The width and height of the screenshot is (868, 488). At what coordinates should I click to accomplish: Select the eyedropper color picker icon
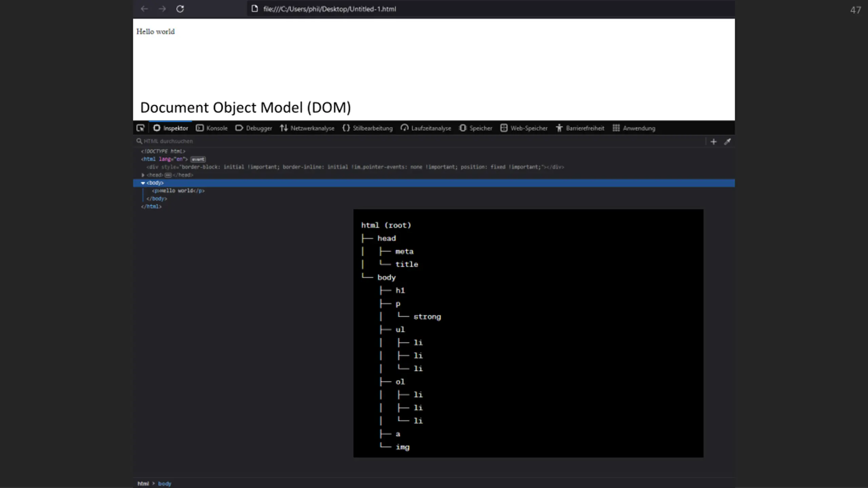click(x=727, y=142)
